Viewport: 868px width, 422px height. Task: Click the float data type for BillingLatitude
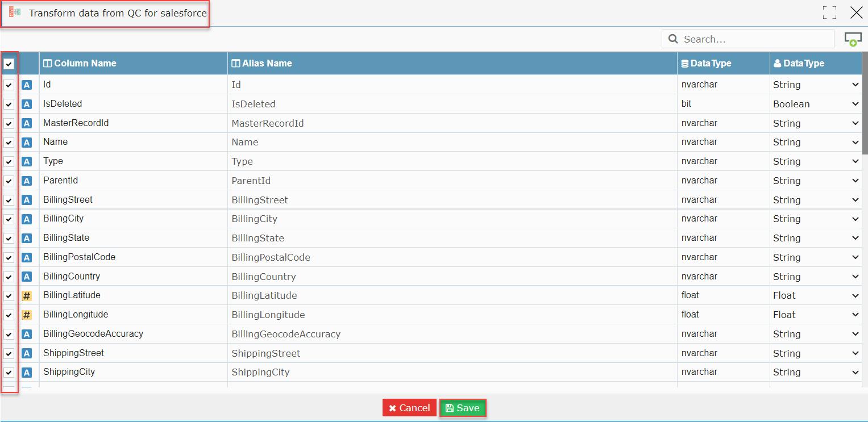tap(723, 295)
